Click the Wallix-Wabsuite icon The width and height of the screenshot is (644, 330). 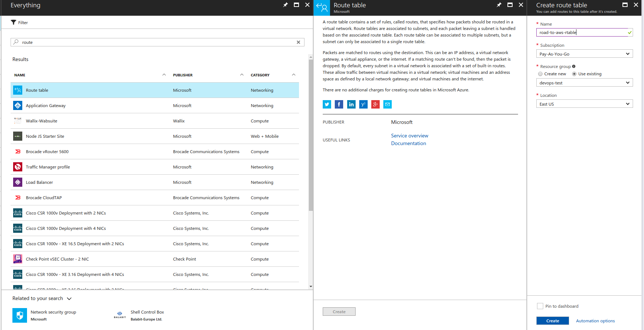18,121
